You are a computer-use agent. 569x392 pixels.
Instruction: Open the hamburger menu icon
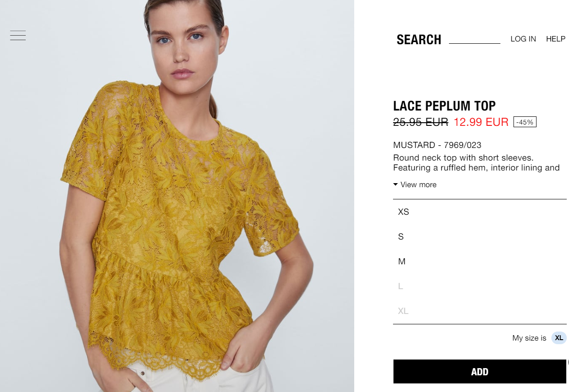tap(18, 35)
